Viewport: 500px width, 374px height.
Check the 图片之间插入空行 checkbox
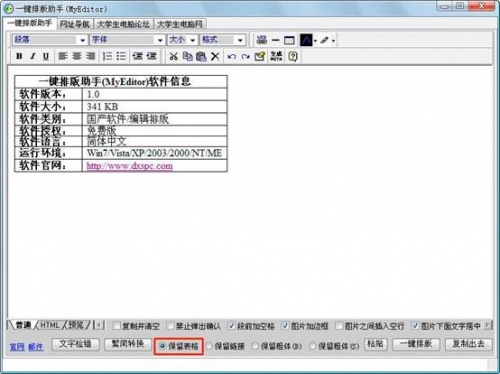[339, 325]
